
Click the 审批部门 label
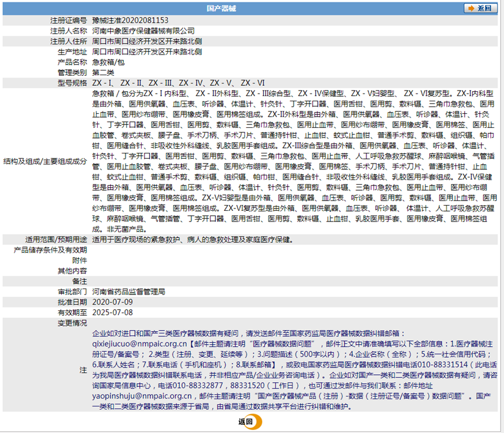point(72,291)
